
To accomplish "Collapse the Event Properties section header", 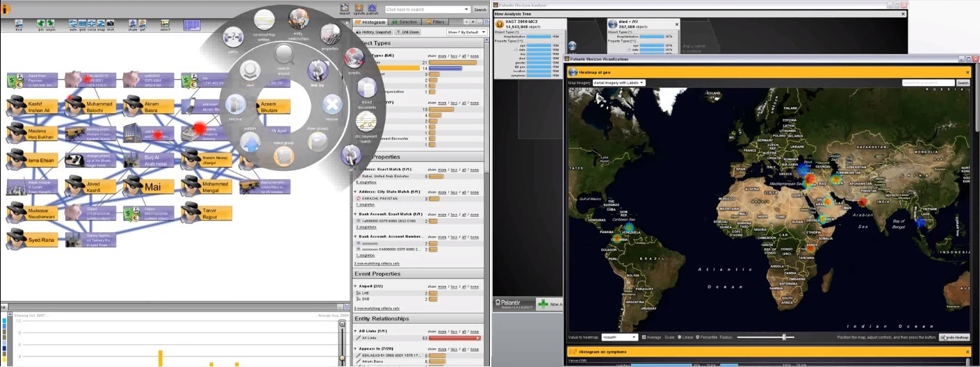I will pyautogui.click(x=418, y=274).
